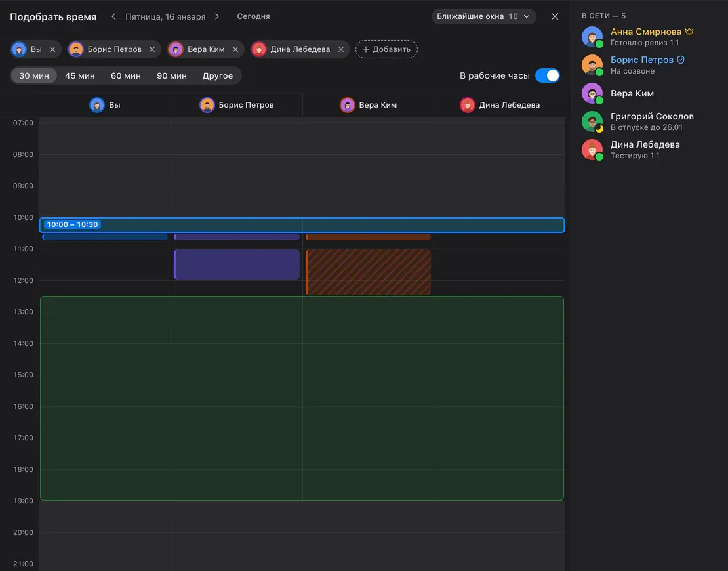Go to previous day with left chevron

[113, 16]
